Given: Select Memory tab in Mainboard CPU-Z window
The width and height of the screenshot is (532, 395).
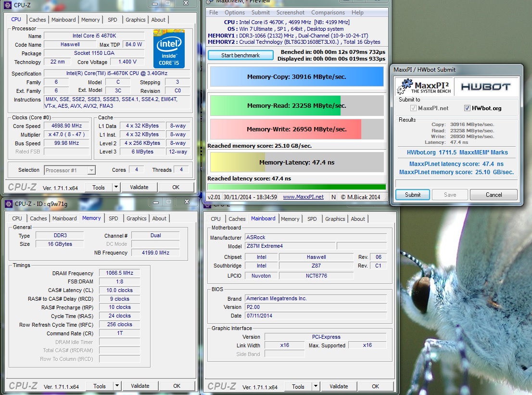Looking at the screenshot, I should tap(290, 219).
